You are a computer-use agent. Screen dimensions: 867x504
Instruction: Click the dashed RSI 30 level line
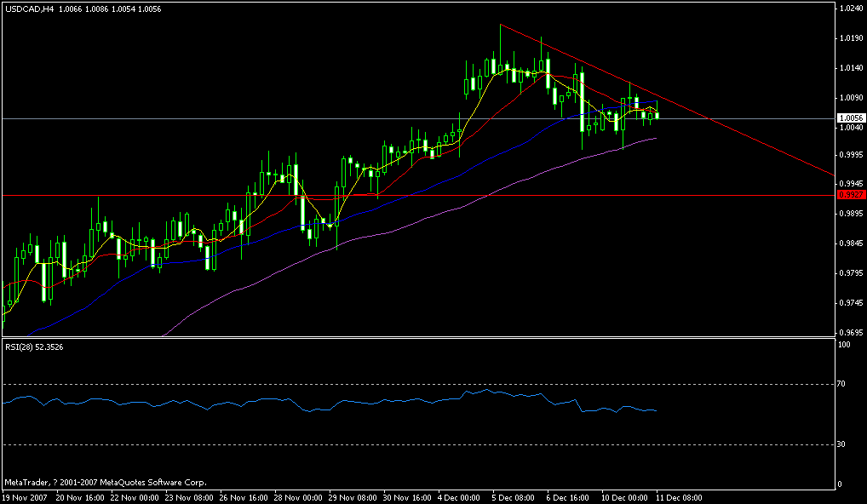[x=341, y=444]
